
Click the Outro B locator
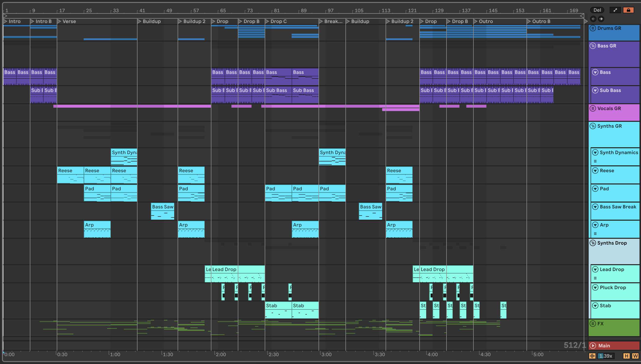click(x=529, y=22)
